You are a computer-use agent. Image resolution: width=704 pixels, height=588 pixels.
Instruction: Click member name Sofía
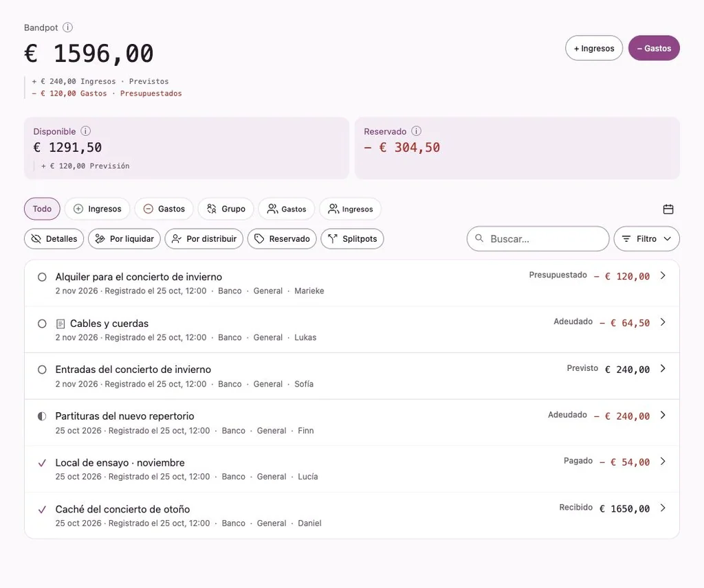[x=304, y=384]
